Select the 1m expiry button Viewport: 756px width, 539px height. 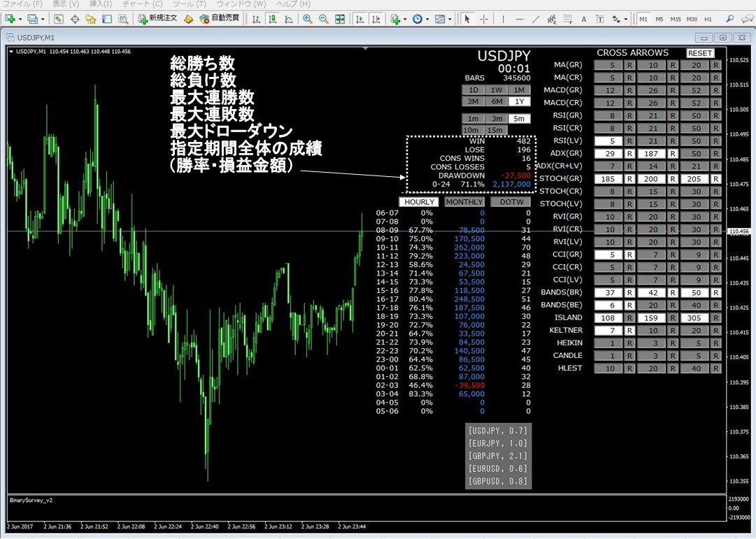tap(473, 119)
